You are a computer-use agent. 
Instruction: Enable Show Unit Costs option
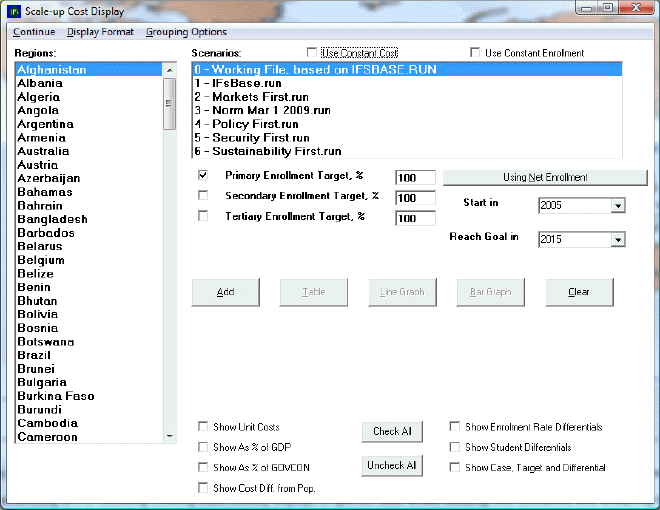(204, 427)
